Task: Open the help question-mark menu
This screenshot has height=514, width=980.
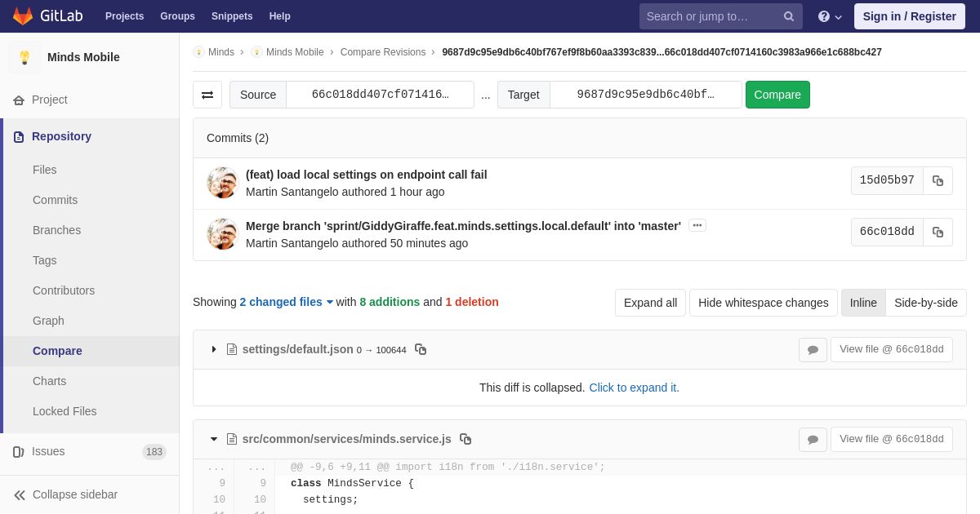Action: point(830,16)
